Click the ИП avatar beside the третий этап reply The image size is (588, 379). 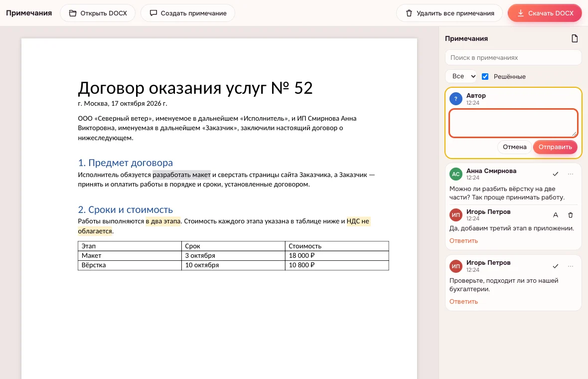click(x=455, y=215)
